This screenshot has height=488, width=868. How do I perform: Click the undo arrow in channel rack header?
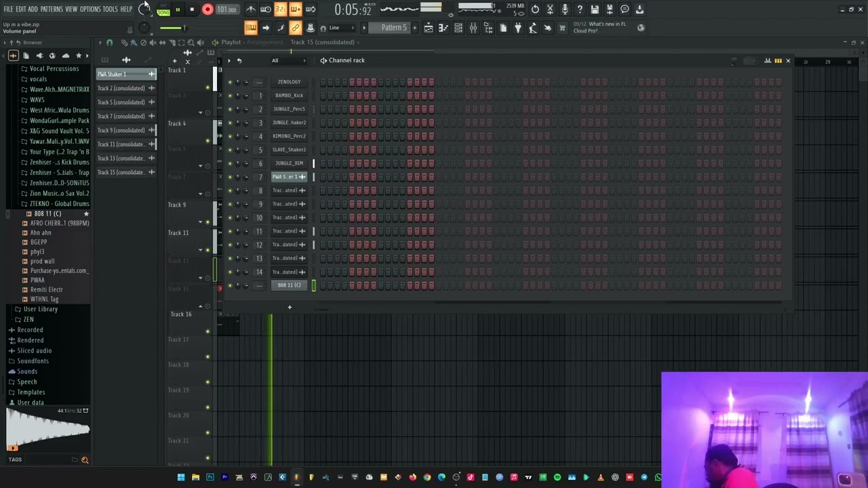pyautogui.click(x=239, y=60)
